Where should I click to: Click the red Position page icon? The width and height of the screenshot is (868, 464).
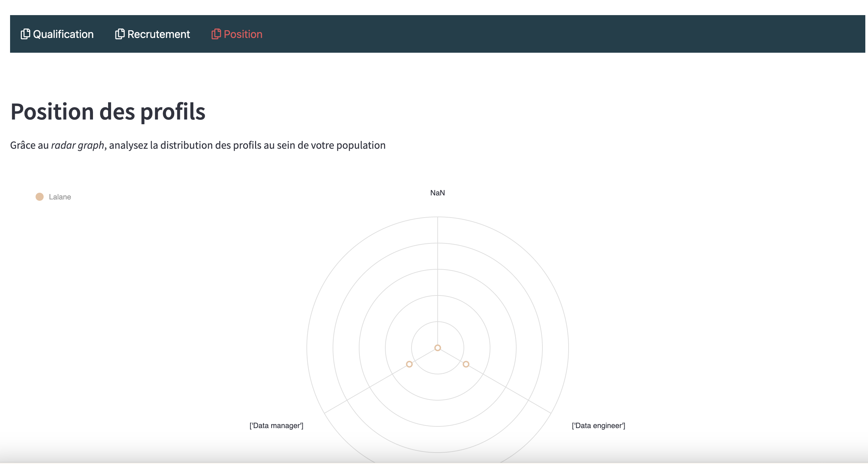[216, 34]
